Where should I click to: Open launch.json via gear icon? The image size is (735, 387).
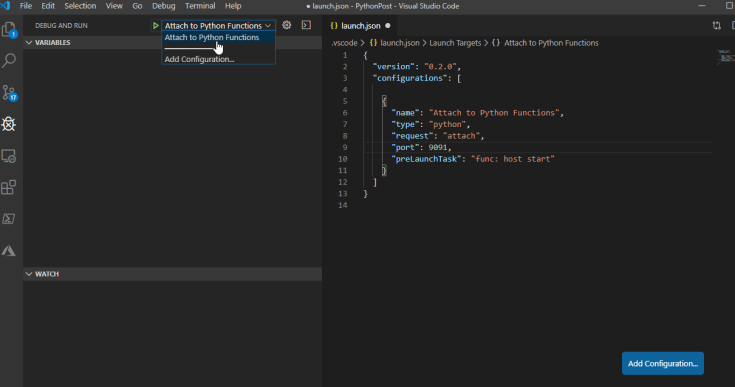[286, 25]
